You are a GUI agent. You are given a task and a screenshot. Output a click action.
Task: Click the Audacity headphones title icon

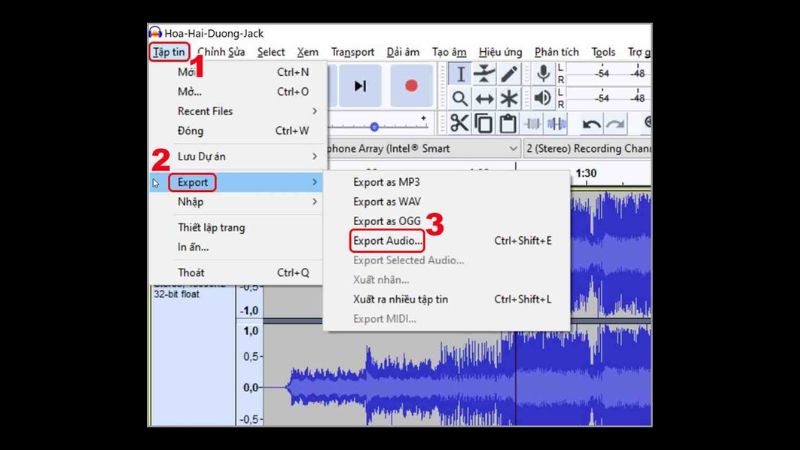click(155, 33)
